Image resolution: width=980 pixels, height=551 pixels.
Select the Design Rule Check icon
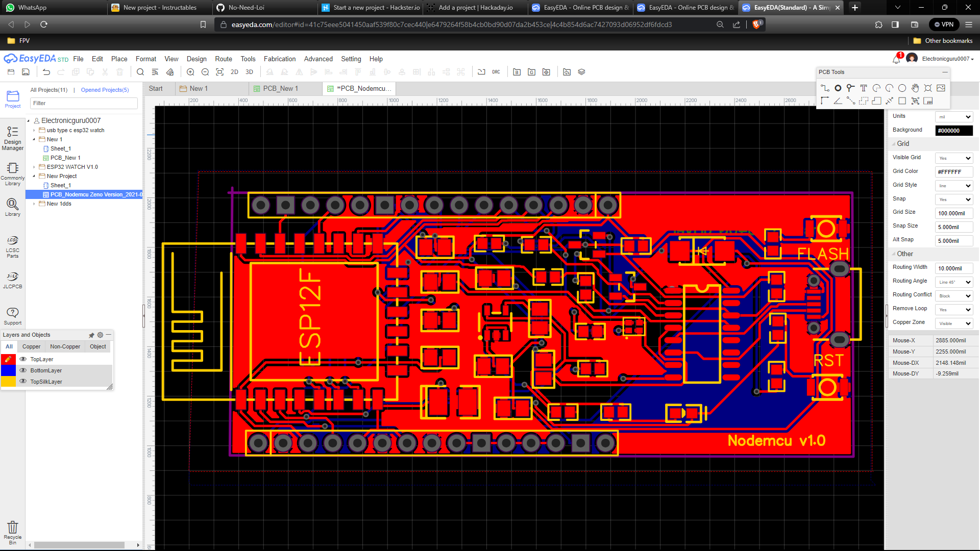click(x=496, y=72)
